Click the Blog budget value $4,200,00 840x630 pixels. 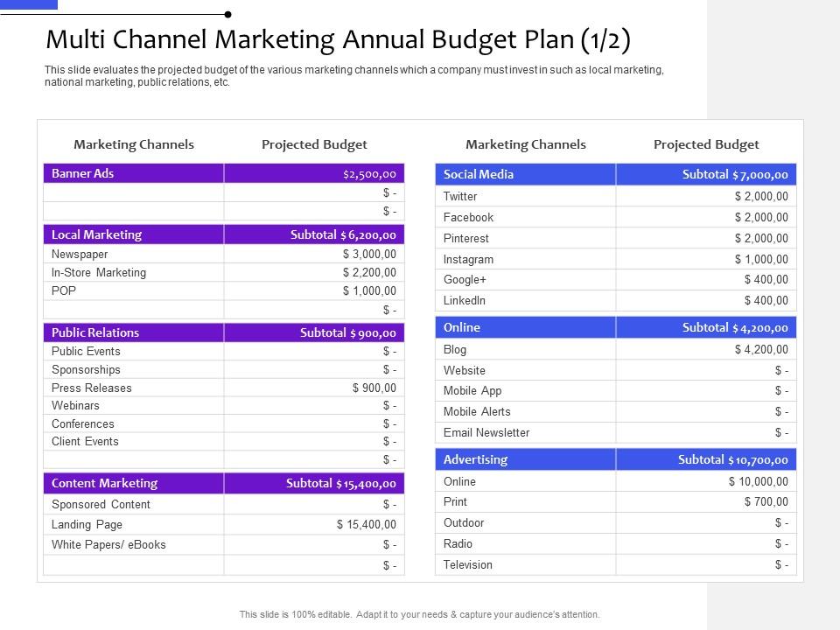coord(760,349)
